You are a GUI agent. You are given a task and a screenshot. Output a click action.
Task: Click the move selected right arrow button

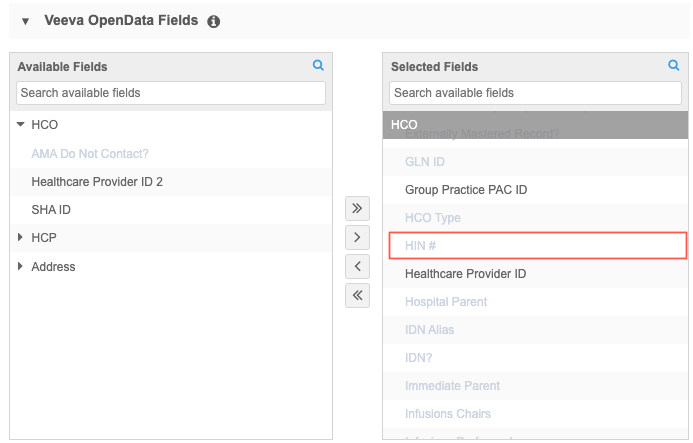coord(357,238)
